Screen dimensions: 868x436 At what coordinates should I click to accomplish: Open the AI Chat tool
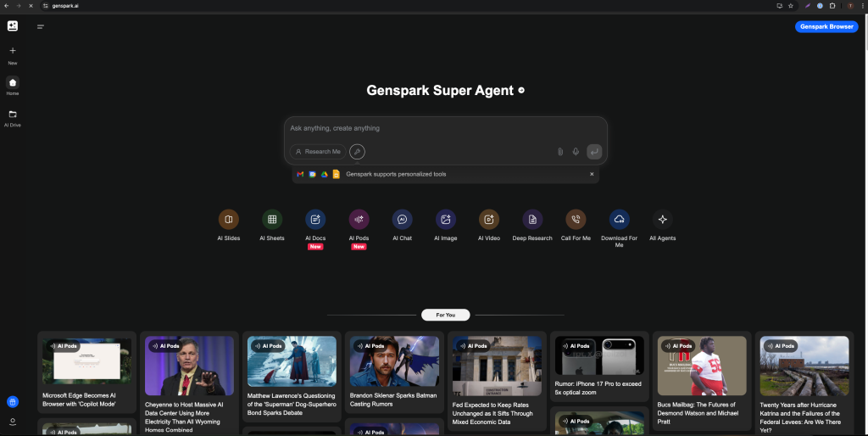pos(403,220)
